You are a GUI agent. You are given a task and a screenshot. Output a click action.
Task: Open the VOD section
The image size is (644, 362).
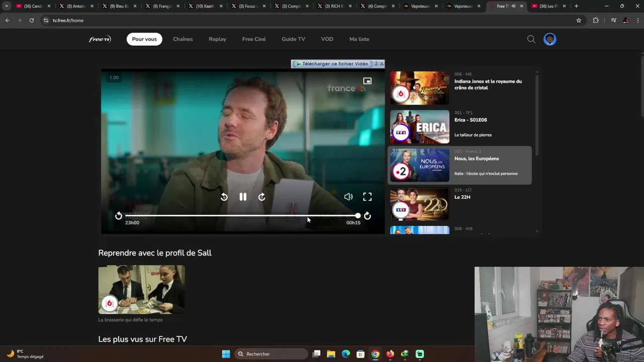click(x=327, y=39)
